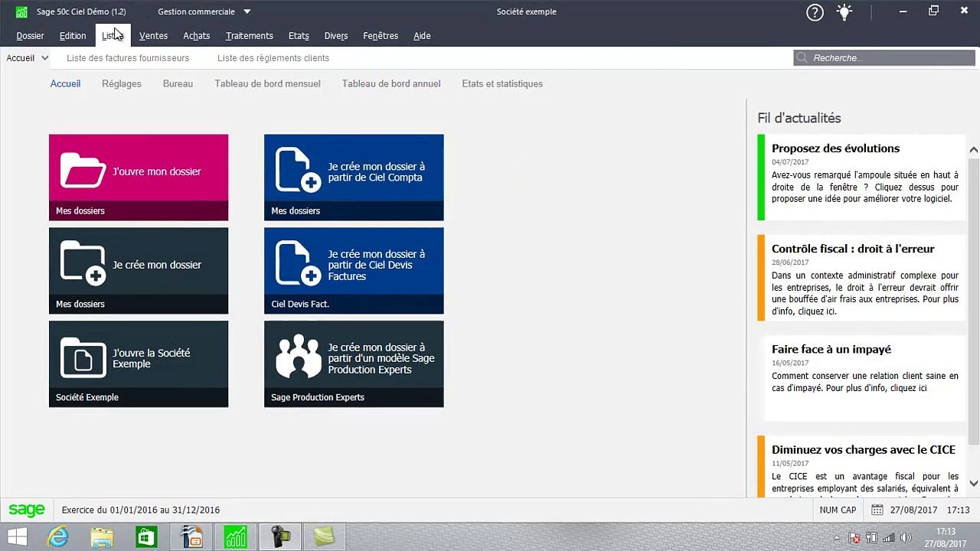Click the Fil d'actualités heading
The height and width of the screenshot is (551, 980).
[x=799, y=118]
